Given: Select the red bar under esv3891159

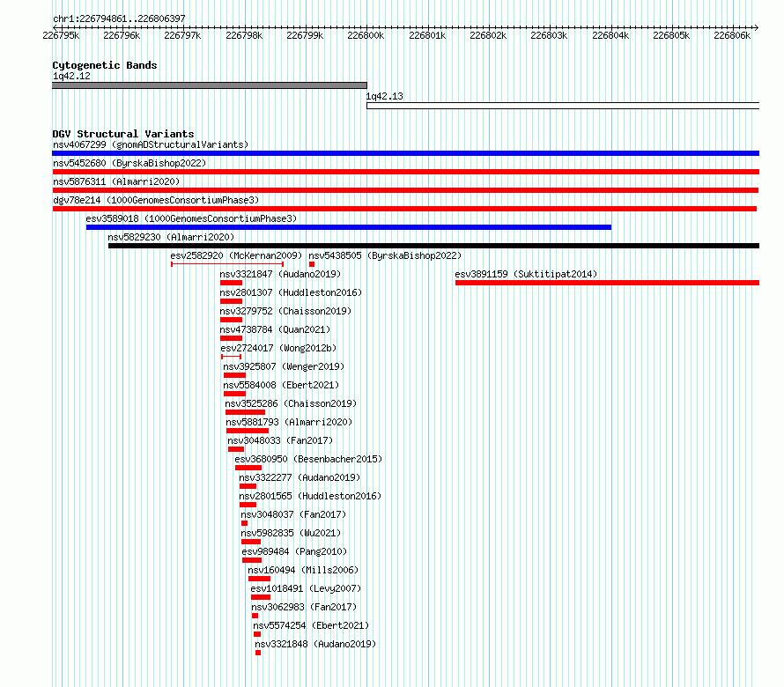Looking at the screenshot, I should click(x=607, y=283).
